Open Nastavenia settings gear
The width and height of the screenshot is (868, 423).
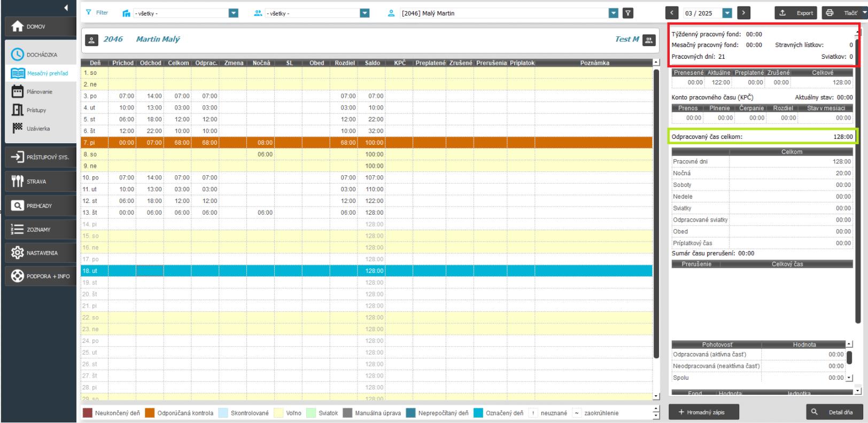coord(18,253)
